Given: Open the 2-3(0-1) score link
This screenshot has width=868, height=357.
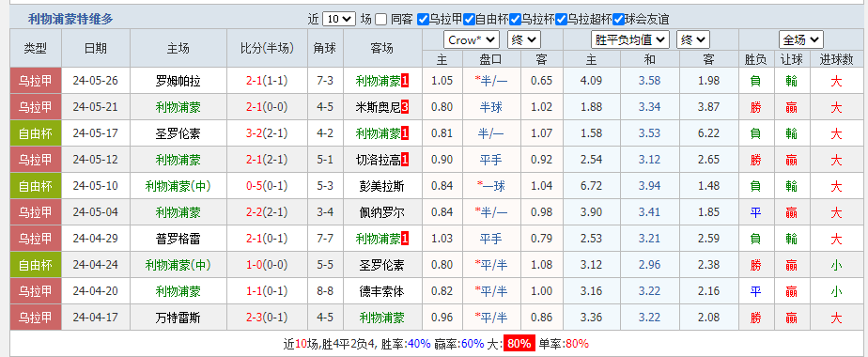Looking at the screenshot, I should pos(267,318).
